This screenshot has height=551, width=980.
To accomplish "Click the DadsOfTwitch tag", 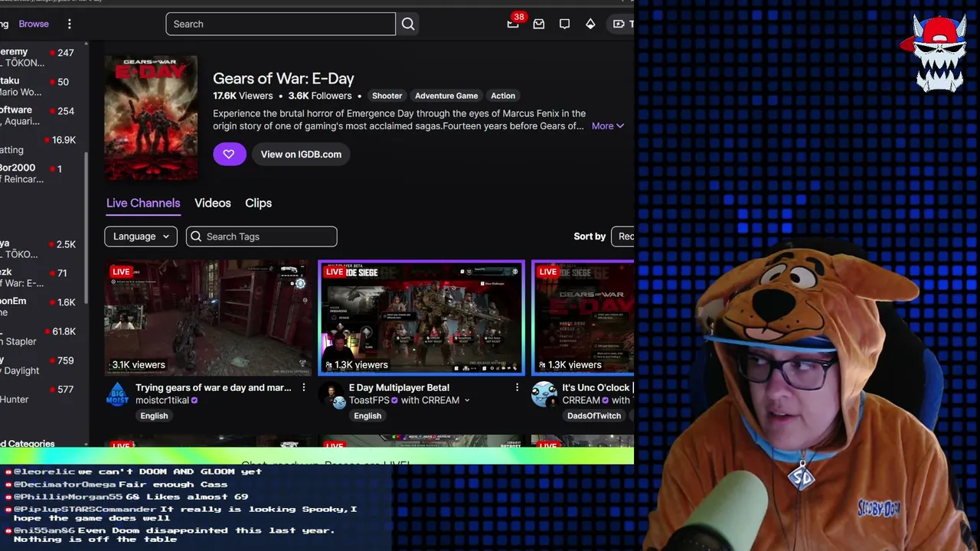I will (594, 416).
